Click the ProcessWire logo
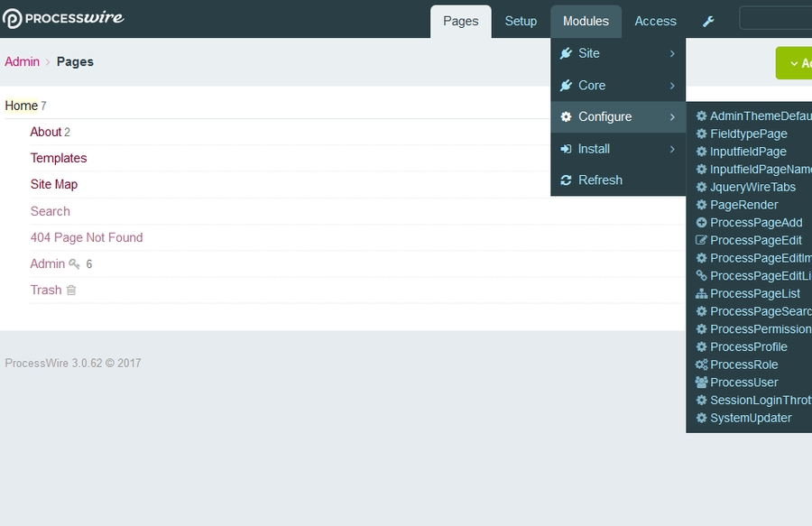The width and height of the screenshot is (812, 526). pos(63,19)
